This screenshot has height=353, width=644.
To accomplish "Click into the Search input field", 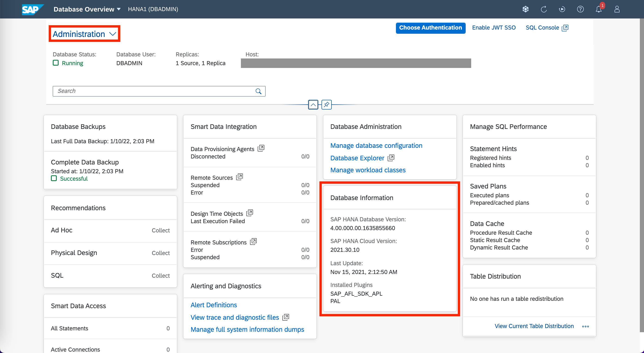I will tap(152, 91).
